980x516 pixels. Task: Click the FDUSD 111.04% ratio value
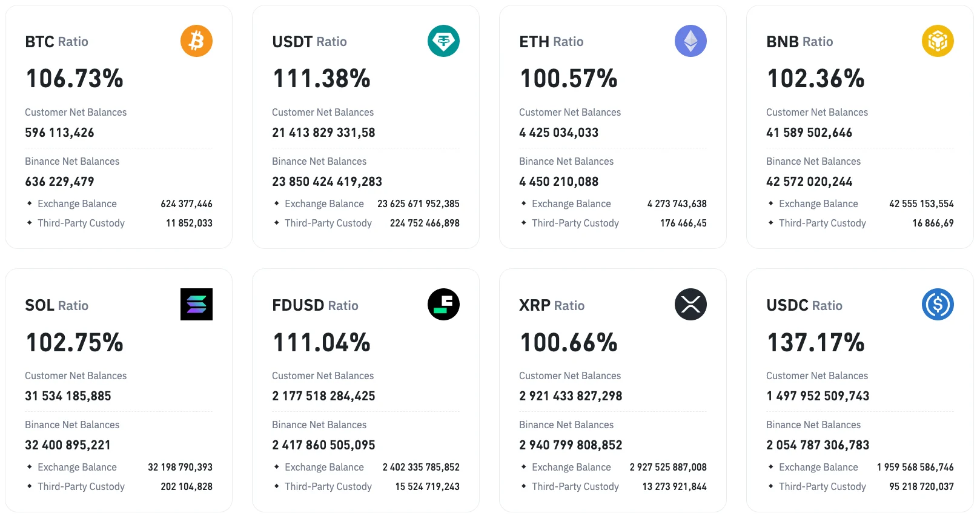coord(321,343)
